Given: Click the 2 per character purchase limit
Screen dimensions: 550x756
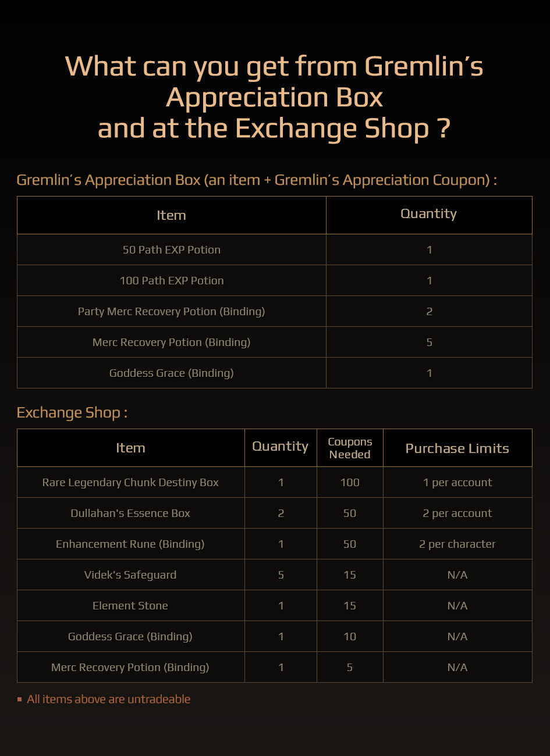Looking at the screenshot, I should point(457,544).
